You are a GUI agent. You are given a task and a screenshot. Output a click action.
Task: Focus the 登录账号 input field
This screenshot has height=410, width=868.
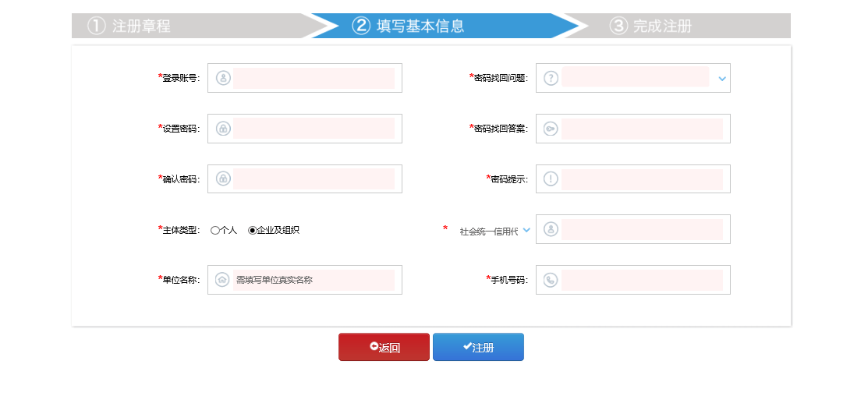[x=314, y=78]
